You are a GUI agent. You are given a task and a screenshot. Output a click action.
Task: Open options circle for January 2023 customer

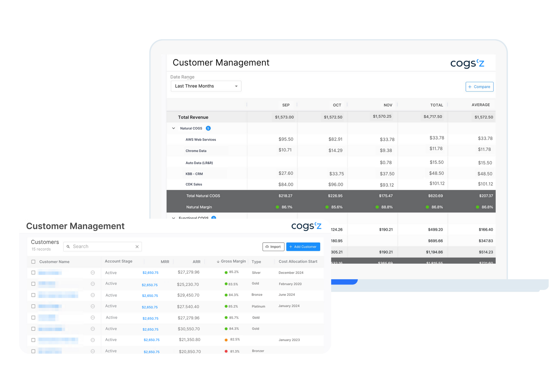pos(93,340)
